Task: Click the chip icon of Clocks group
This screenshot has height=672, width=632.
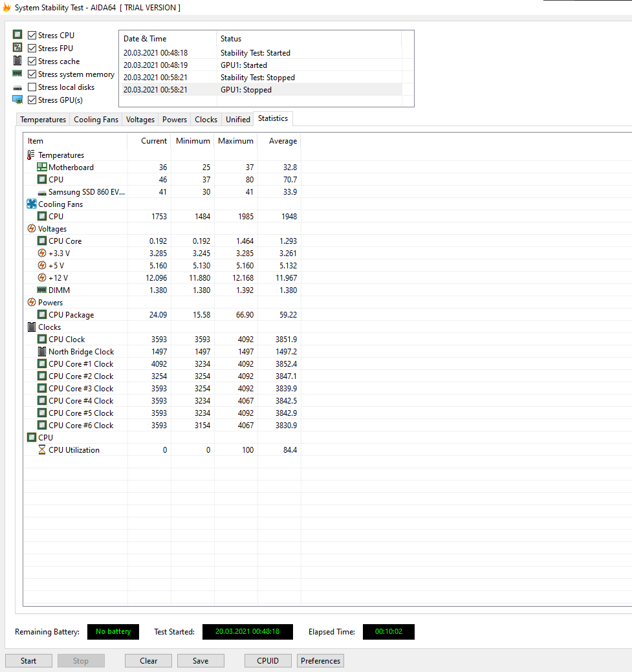Action: 31,327
